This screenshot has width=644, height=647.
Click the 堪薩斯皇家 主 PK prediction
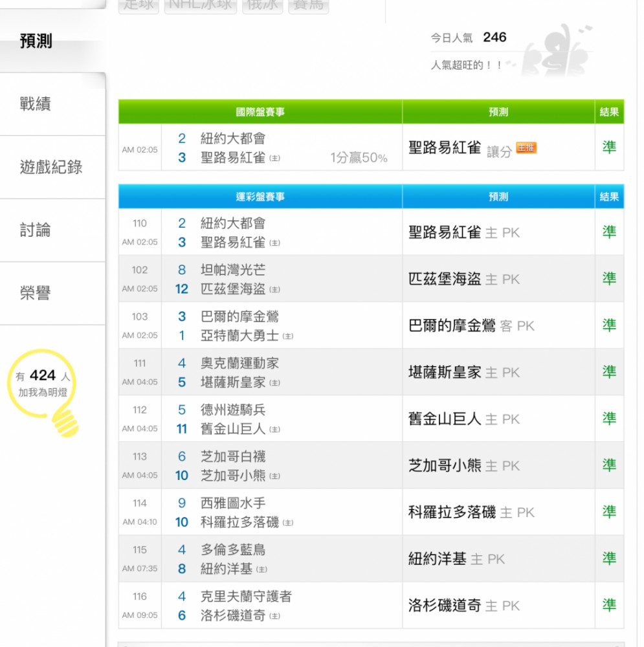point(464,372)
